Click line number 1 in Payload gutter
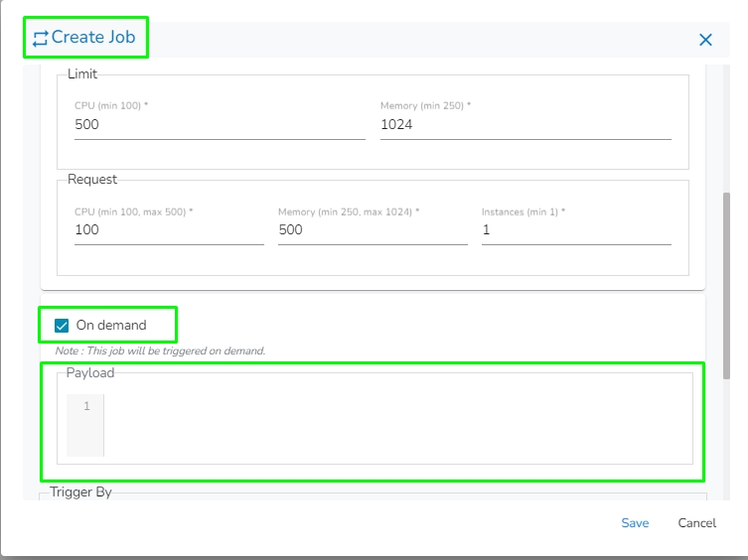Image resolution: width=748 pixels, height=560 pixels. 86,407
